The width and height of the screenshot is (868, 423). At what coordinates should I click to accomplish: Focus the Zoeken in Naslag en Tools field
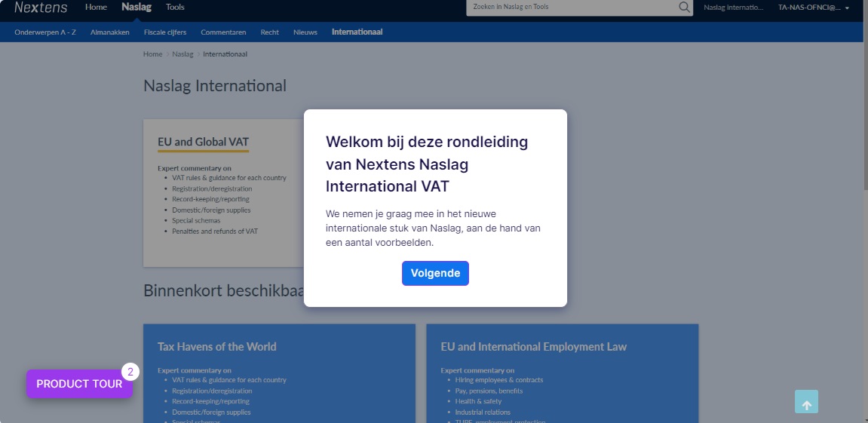pos(572,8)
